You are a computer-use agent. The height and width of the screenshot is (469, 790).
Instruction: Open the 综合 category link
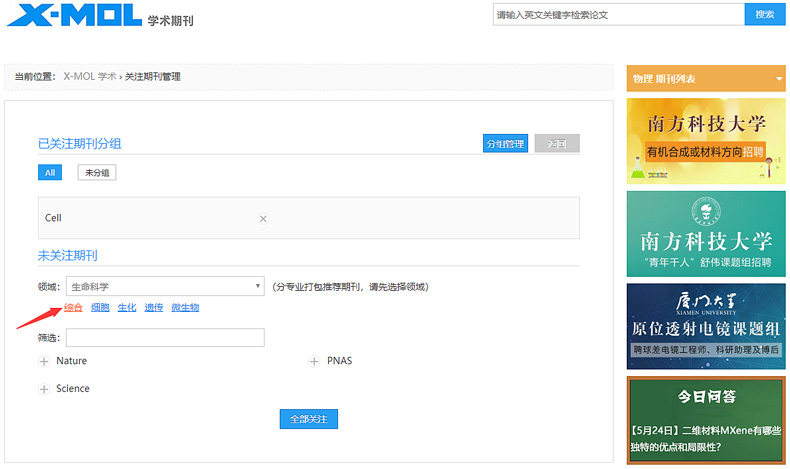click(x=74, y=307)
